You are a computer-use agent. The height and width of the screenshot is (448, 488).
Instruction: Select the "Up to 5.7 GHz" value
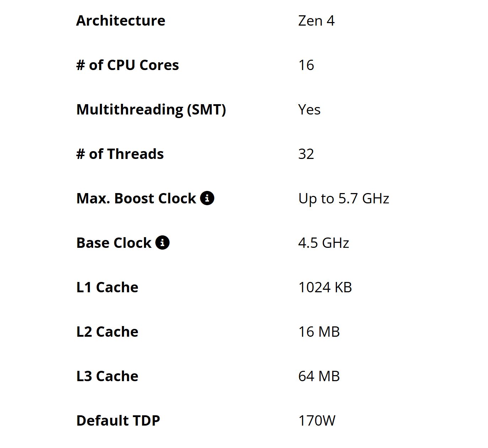click(x=344, y=198)
